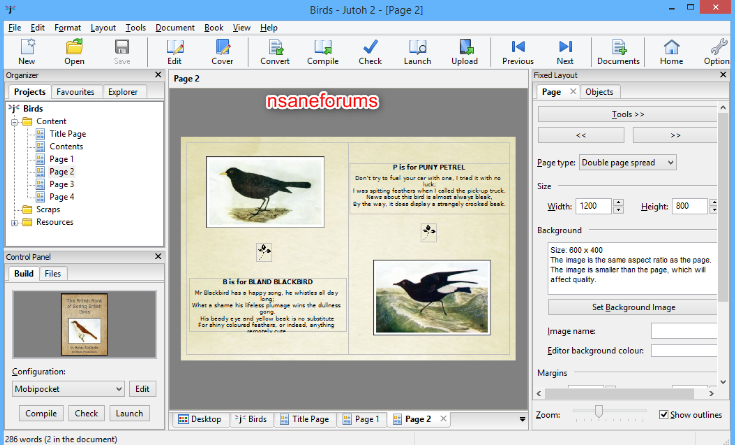Viewport: 735px width, 445px height.
Task: Click the Editor background colour field
Action: click(x=684, y=350)
